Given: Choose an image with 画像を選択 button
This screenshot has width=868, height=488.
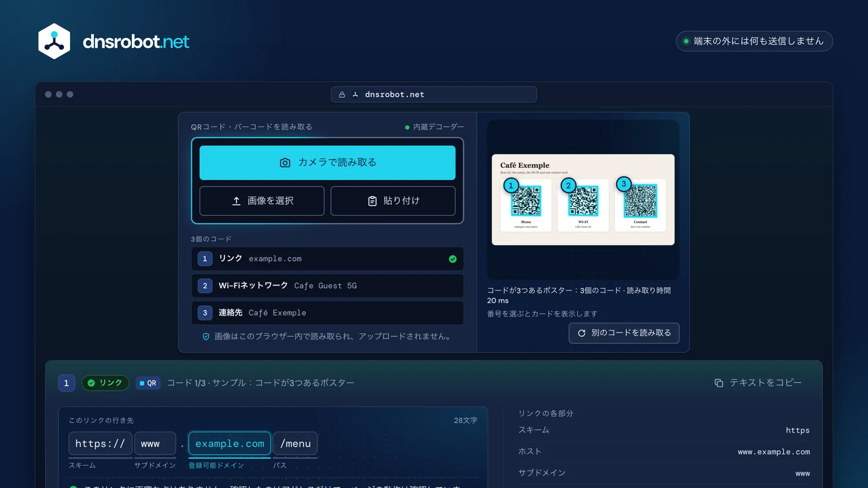Looking at the screenshot, I should tap(262, 201).
